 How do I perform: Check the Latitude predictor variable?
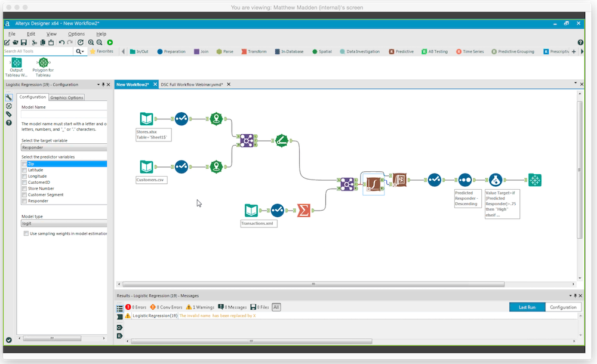pos(24,170)
